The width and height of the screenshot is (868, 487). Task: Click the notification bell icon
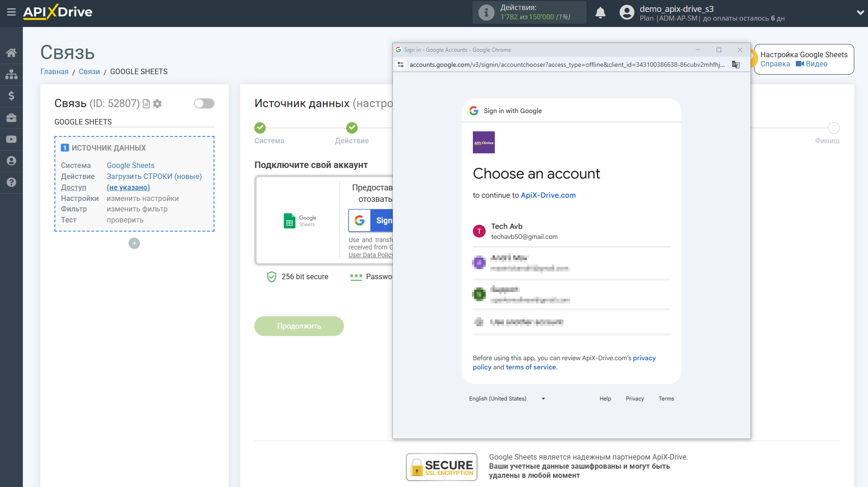(x=600, y=13)
